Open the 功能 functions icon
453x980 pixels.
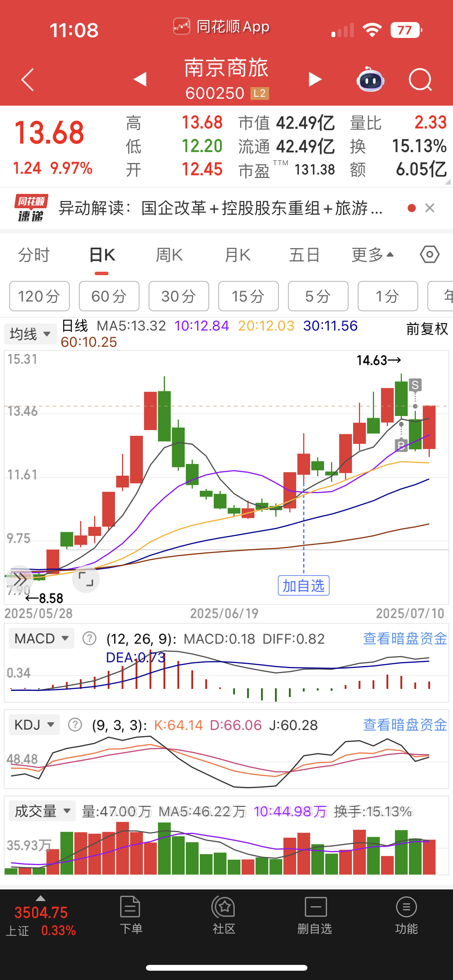(406, 915)
